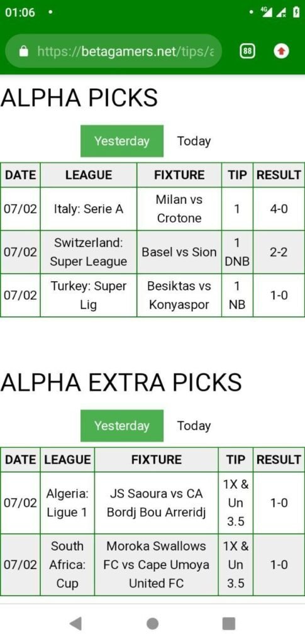This screenshot has height=644, width=305.
Task: Tap the clock time in status bar
Action: pos(20,13)
